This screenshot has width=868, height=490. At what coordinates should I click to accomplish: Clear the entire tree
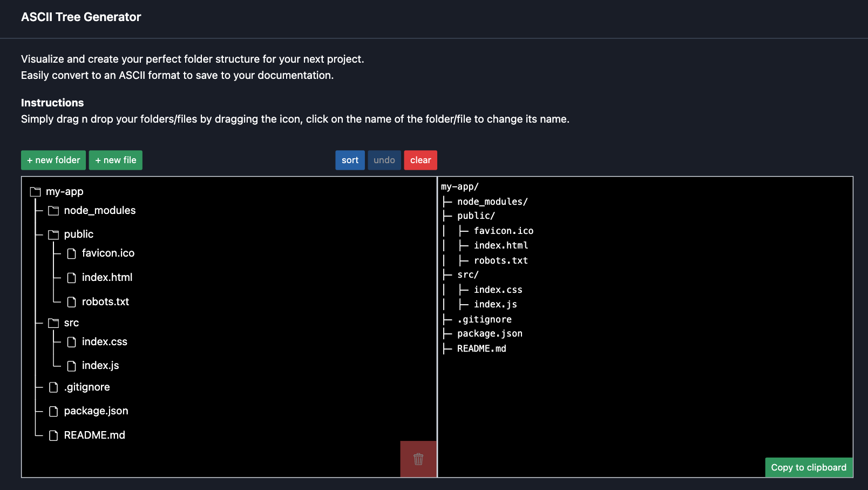[421, 160]
